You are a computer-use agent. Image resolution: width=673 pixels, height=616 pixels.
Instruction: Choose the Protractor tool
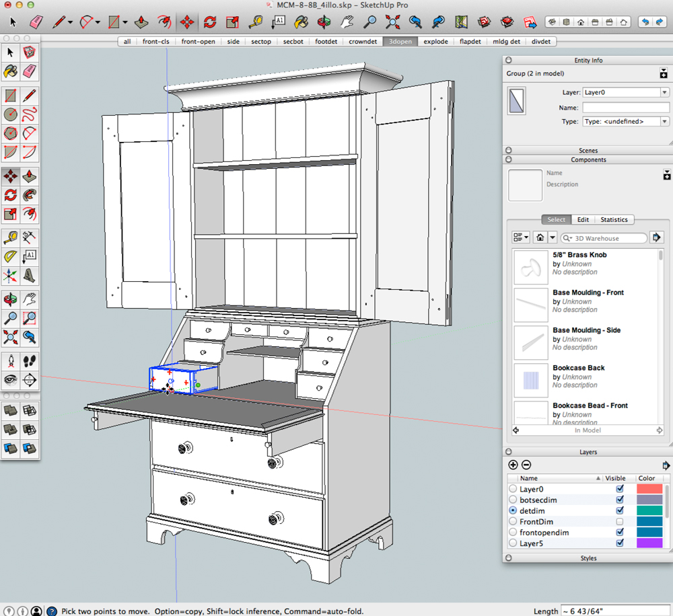pos(11,256)
